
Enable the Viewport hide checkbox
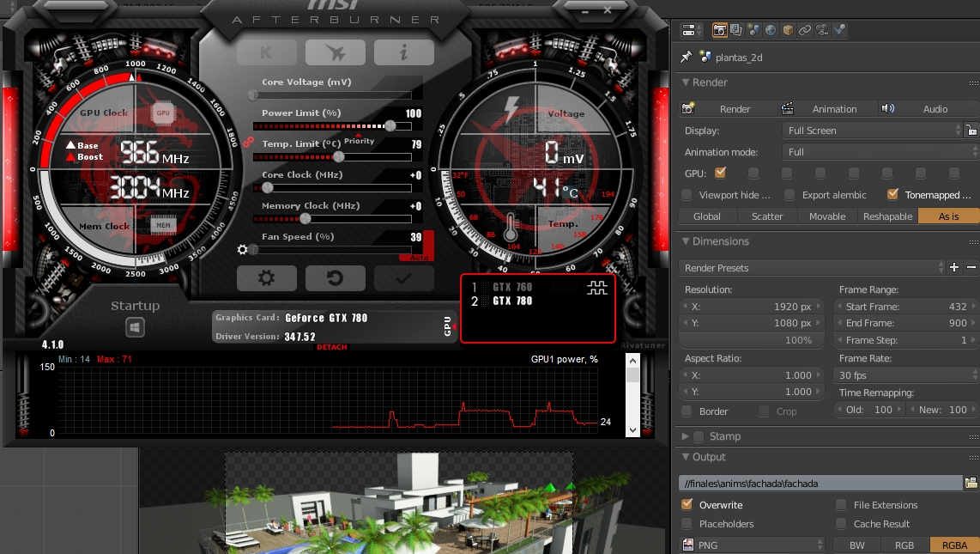tap(687, 194)
